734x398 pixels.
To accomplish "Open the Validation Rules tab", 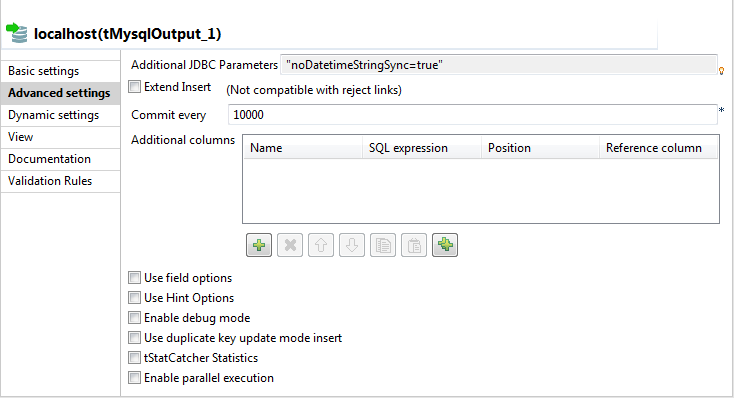I will click(60, 181).
